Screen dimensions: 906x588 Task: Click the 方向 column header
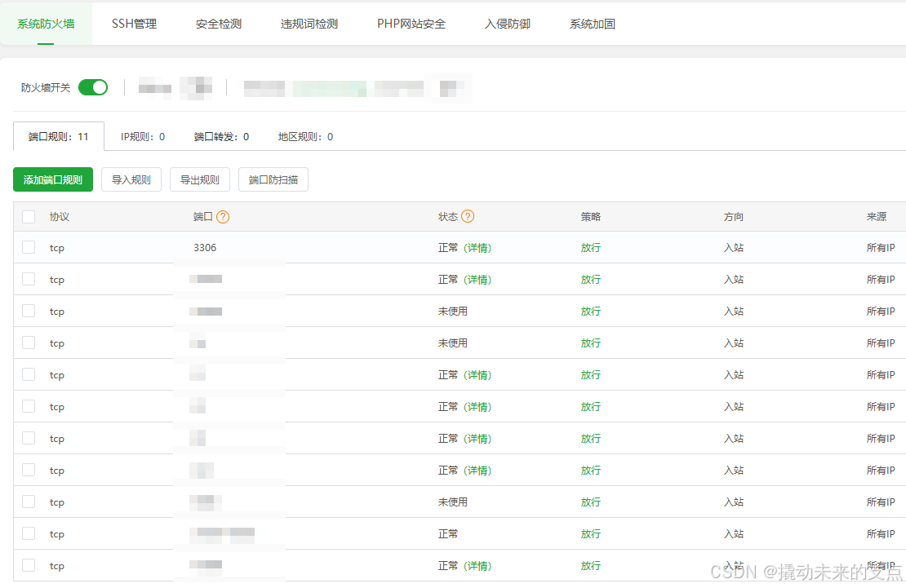(x=733, y=217)
